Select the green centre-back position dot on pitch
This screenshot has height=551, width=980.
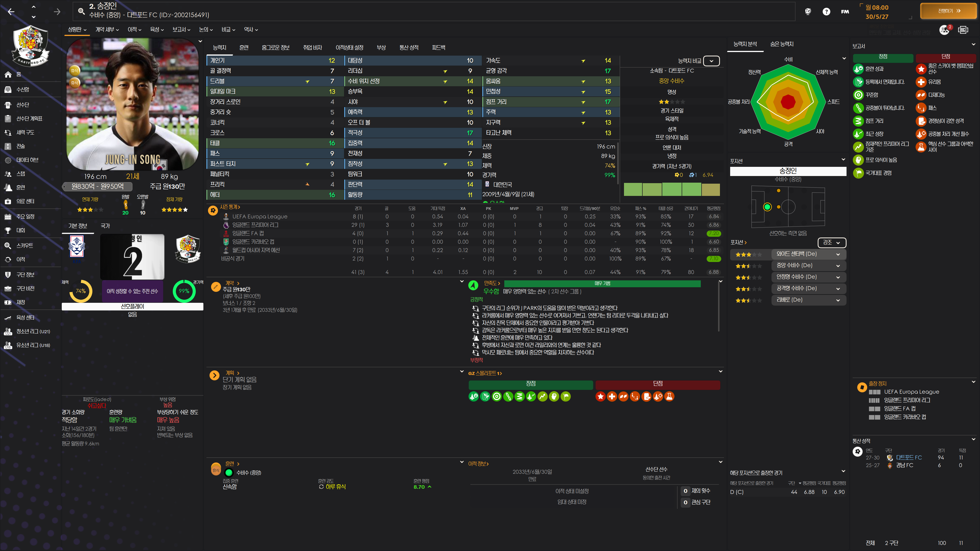click(767, 207)
